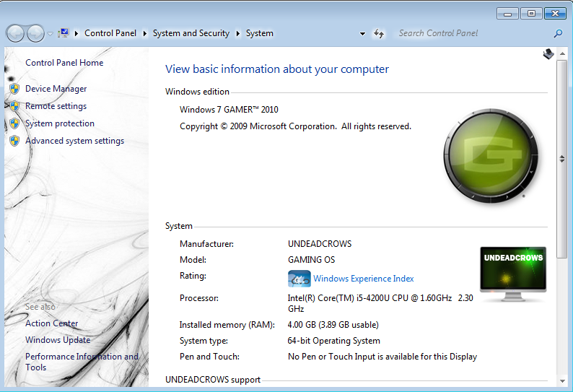Click the Copyright 2009 Microsoft Corporation text
Screen dimensions: 573x392
tap(295, 126)
